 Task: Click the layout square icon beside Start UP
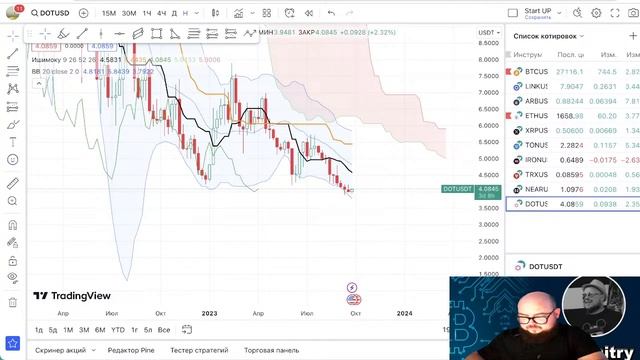(x=513, y=13)
